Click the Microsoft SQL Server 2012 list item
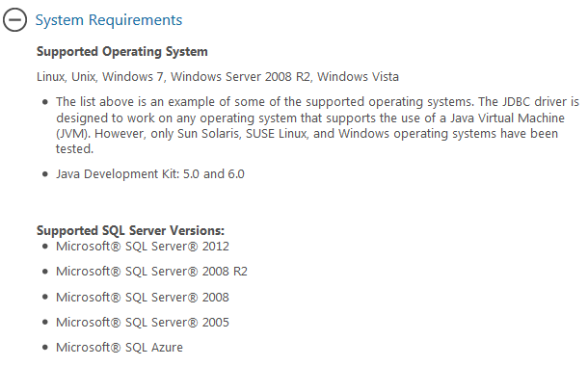The height and width of the screenshot is (366, 588). [x=143, y=247]
